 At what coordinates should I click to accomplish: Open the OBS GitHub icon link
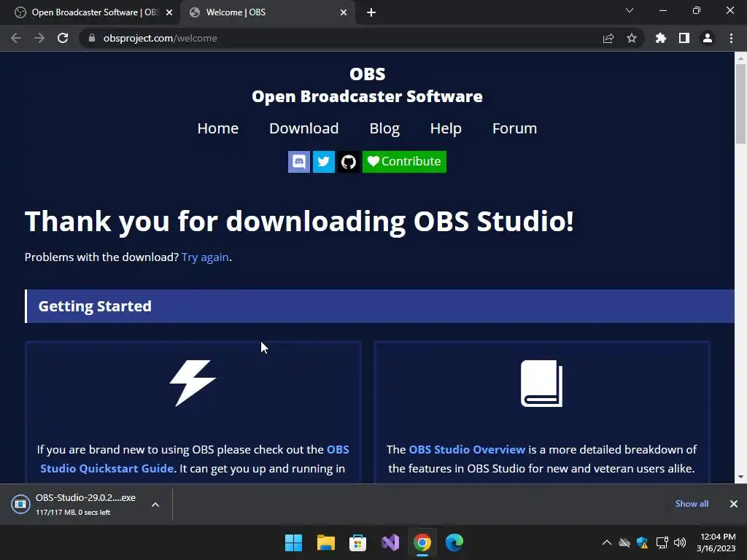point(348,161)
